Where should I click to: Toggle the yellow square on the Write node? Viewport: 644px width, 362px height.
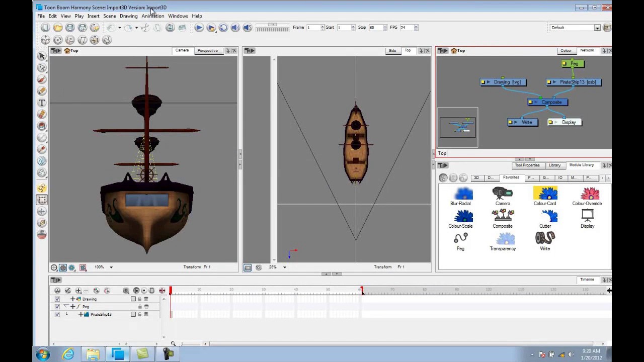[x=511, y=122]
